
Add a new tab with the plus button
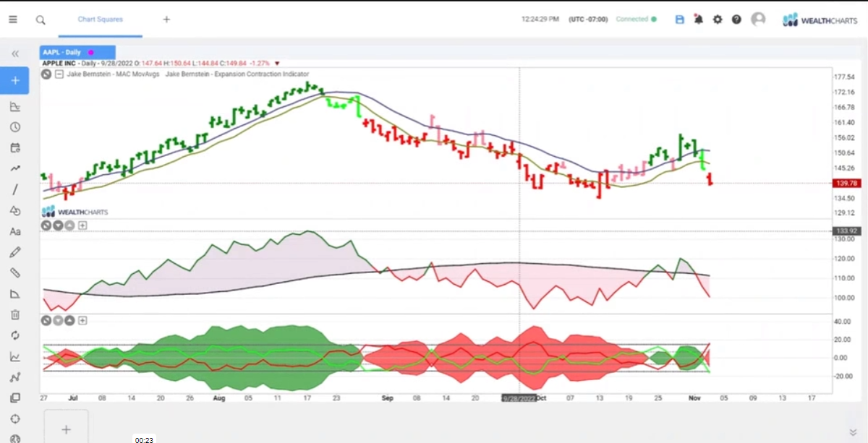(x=166, y=20)
